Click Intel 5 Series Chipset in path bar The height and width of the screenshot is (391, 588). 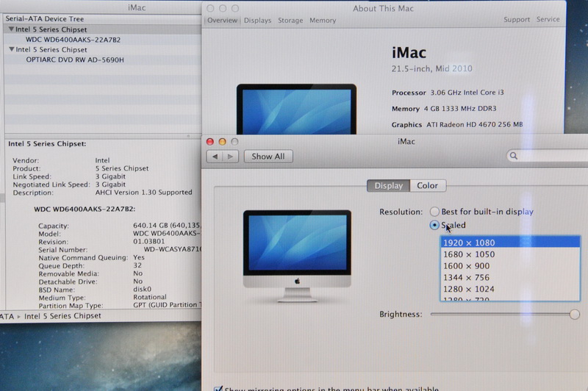click(x=62, y=316)
